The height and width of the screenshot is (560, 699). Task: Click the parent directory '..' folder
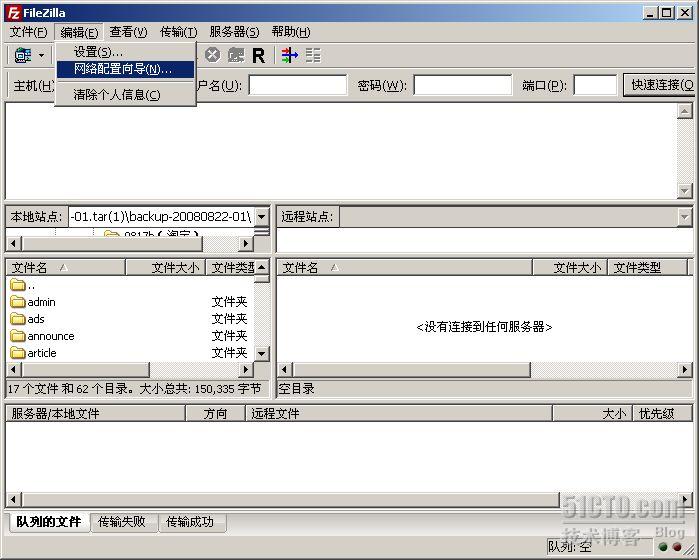(x=31, y=285)
